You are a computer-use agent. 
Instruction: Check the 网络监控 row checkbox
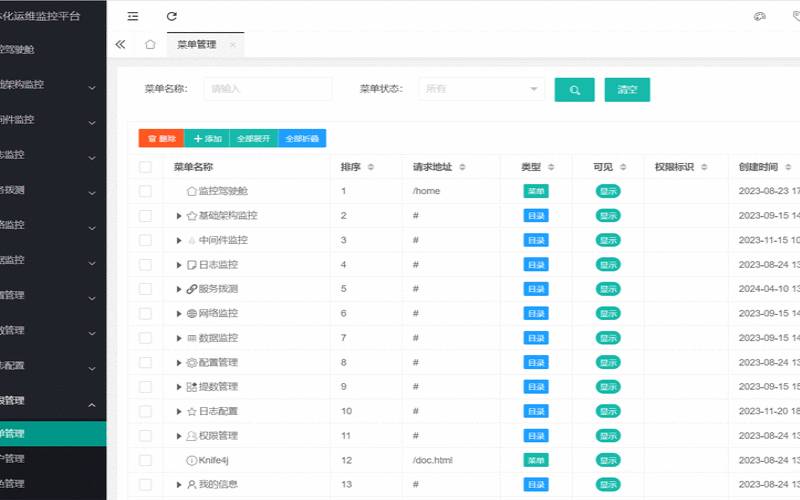145,313
